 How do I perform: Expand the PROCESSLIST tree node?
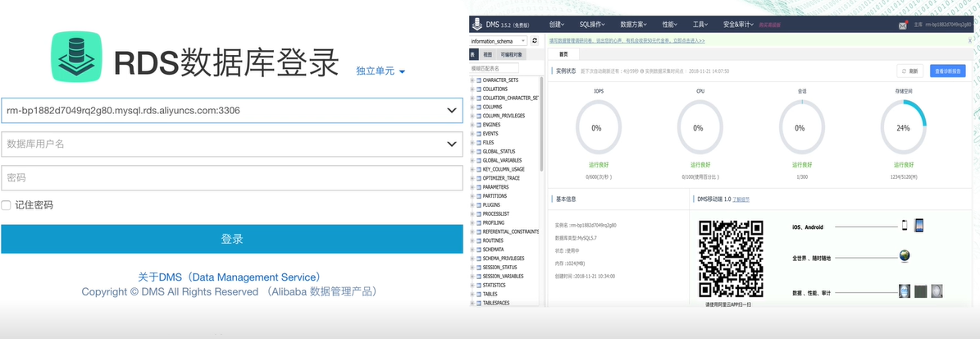[x=472, y=214]
